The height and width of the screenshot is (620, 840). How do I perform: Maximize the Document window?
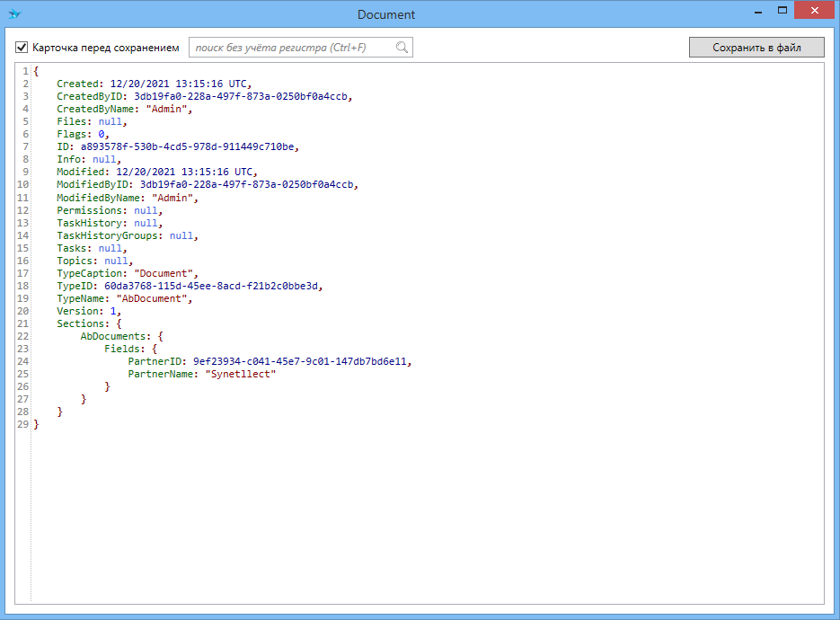tap(782, 11)
